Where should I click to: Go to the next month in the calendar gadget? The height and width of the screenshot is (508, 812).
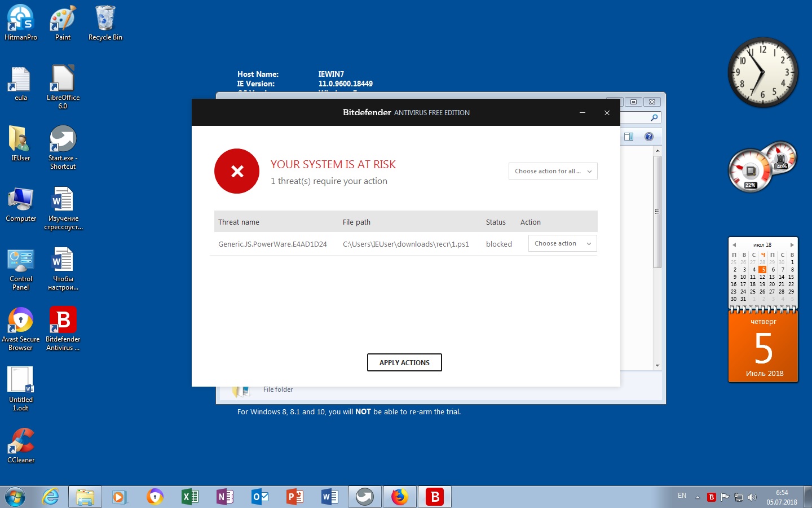tap(792, 245)
